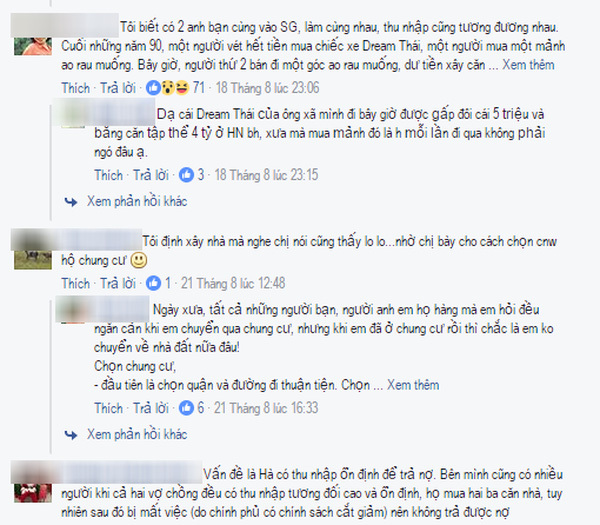Viewport: 600px width, 525px height.
Task: Click the like icon on the 12:48 comment
Action: point(153,283)
